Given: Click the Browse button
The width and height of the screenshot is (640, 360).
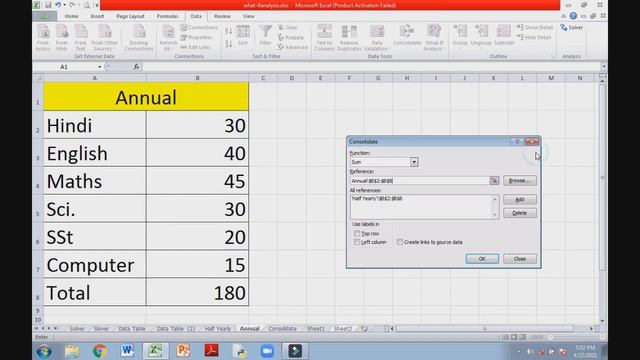Looking at the screenshot, I should 520,180.
